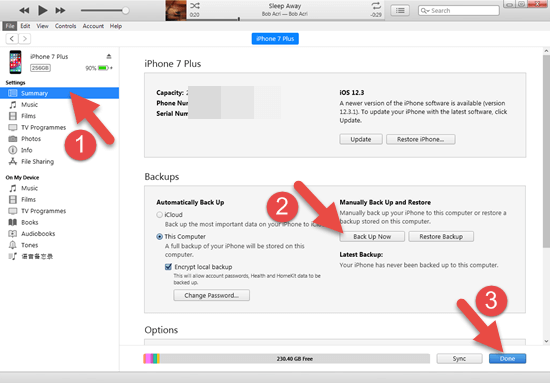Click the -0:29 remaining time label
Viewport: 550px width, 383px height.
click(376, 15)
